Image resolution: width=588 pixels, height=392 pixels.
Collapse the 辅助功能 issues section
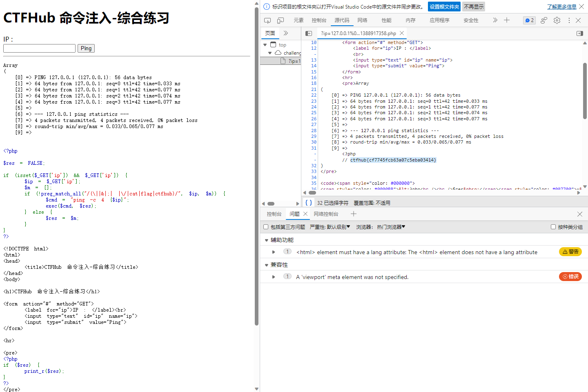coord(267,240)
